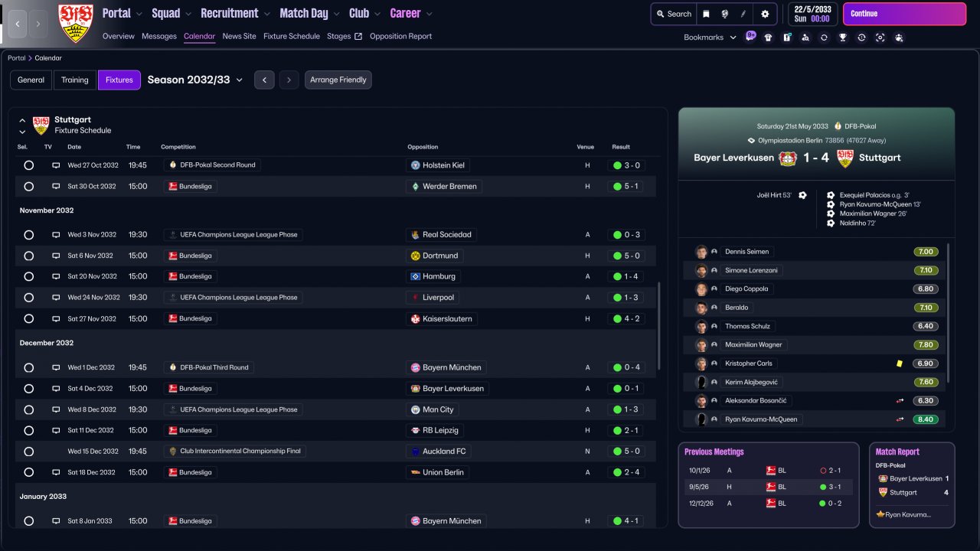Expand the Club menu chevron
The image size is (980, 551).
tap(377, 14)
